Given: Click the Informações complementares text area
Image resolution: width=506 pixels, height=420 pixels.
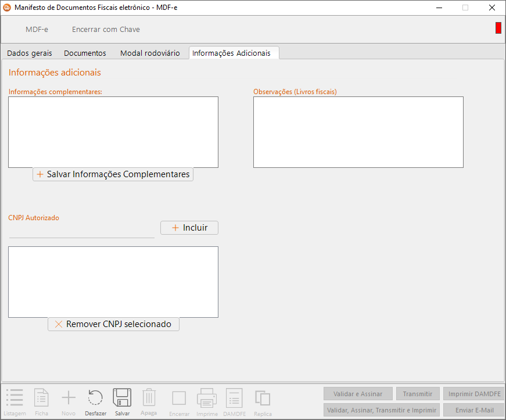Looking at the screenshot, I should click(113, 132).
